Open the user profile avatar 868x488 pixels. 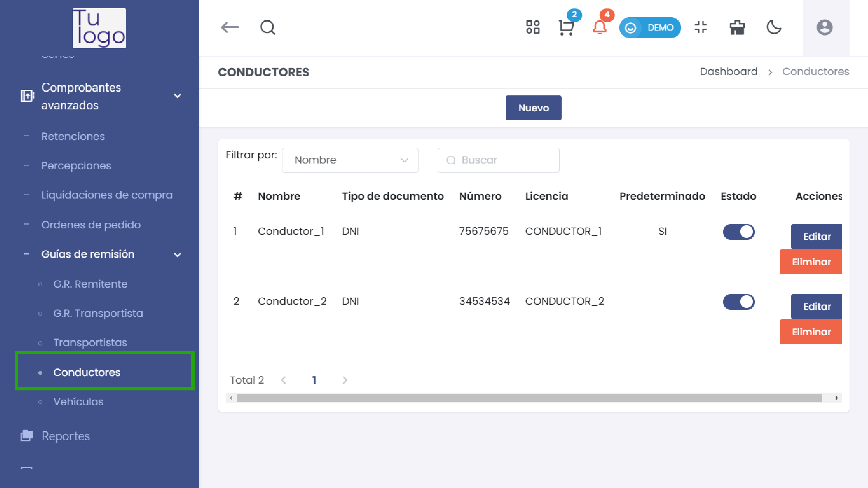click(824, 27)
